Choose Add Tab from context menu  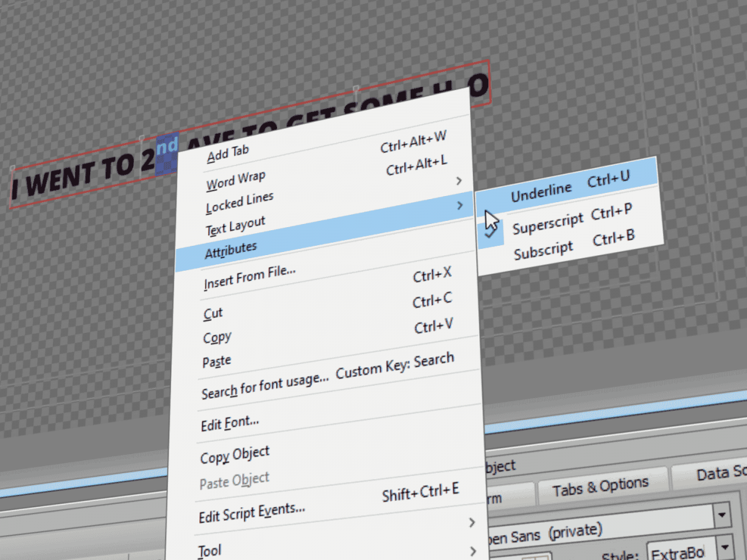click(228, 154)
